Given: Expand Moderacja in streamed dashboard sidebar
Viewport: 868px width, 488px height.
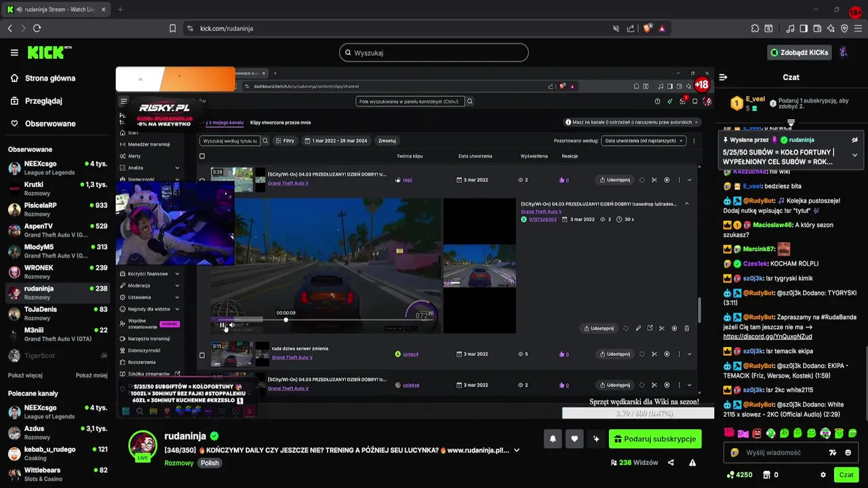Looking at the screenshot, I should click(177, 286).
